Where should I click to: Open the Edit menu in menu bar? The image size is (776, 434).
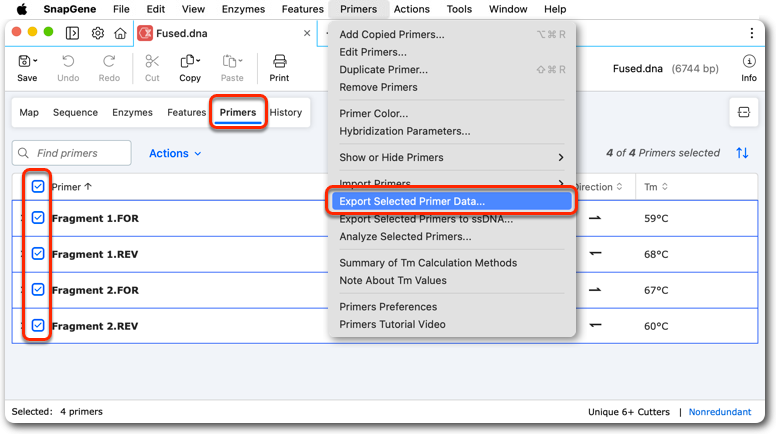point(155,9)
